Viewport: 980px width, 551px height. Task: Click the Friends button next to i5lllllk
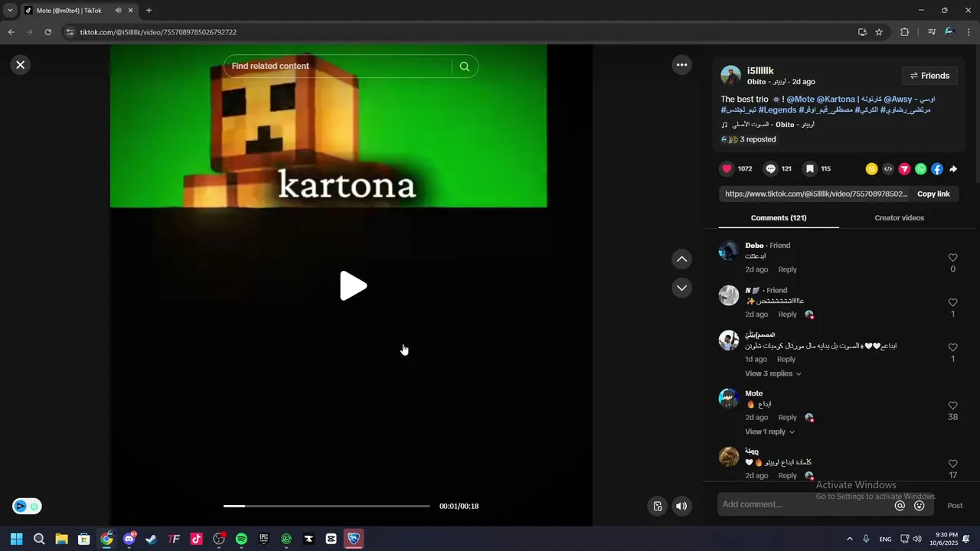click(929, 76)
